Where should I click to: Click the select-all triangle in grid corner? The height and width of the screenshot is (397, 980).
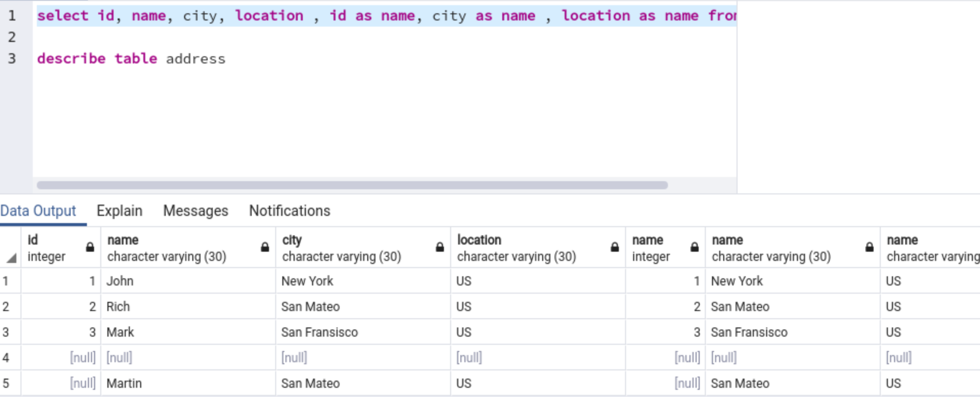coord(11,258)
